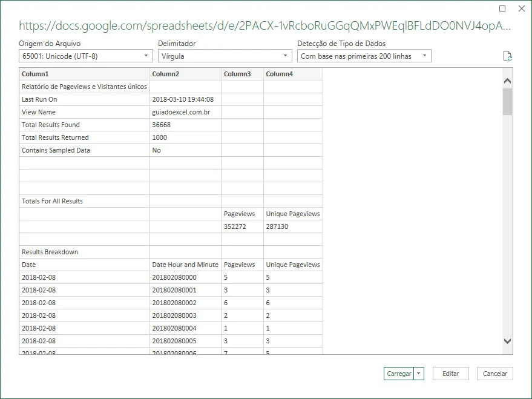Viewport: 532px width, 399px height.
Task: Click the 'Origem do Arquivo' label
Action: click(x=50, y=44)
